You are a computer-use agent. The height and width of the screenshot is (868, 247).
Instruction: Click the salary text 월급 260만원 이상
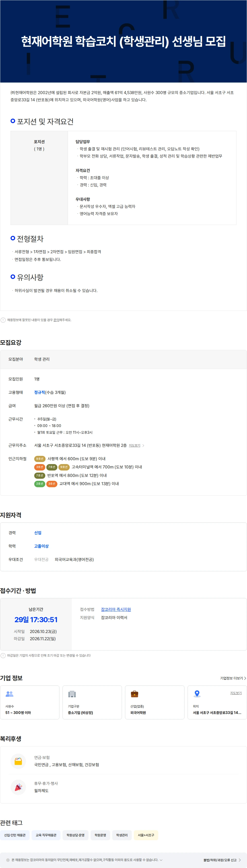[x=50, y=406]
